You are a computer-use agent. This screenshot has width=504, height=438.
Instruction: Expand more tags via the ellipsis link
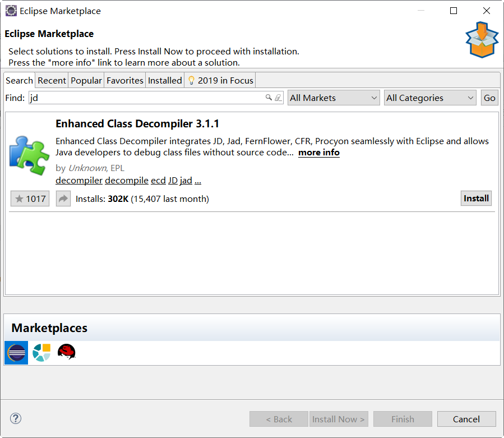[x=198, y=181]
